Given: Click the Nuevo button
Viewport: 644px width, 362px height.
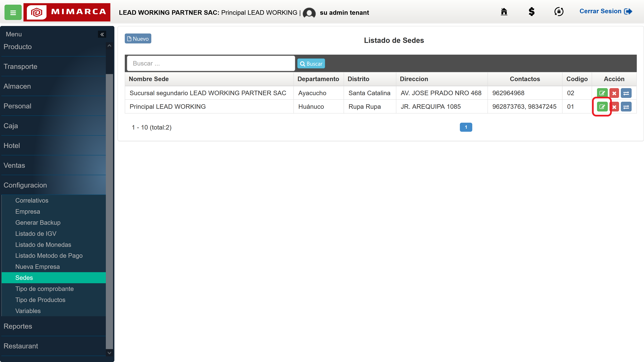Looking at the screenshot, I should tap(138, 39).
